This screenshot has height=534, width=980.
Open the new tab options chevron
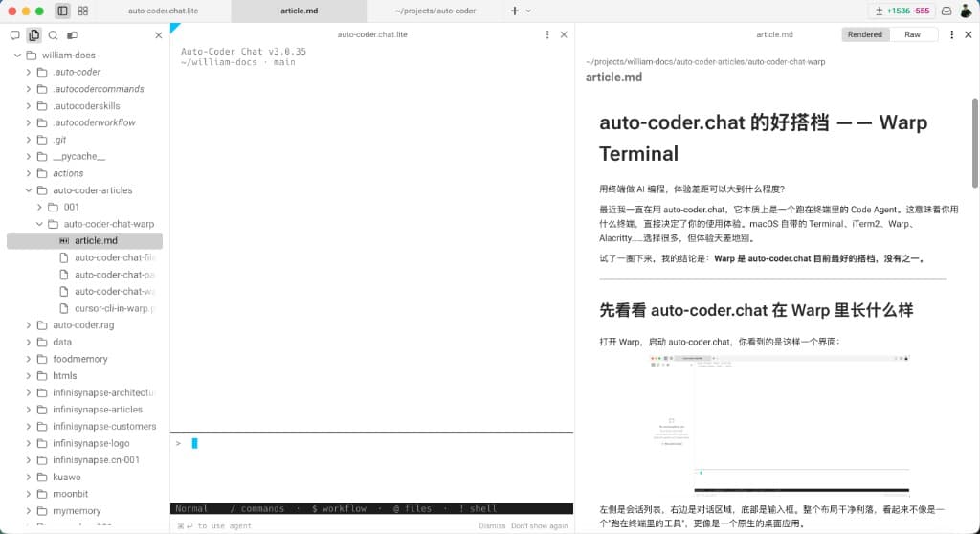point(528,11)
